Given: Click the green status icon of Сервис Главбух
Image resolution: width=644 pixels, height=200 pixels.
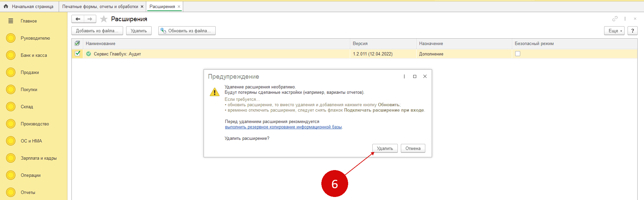Looking at the screenshot, I should pyautogui.click(x=89, y=54).
